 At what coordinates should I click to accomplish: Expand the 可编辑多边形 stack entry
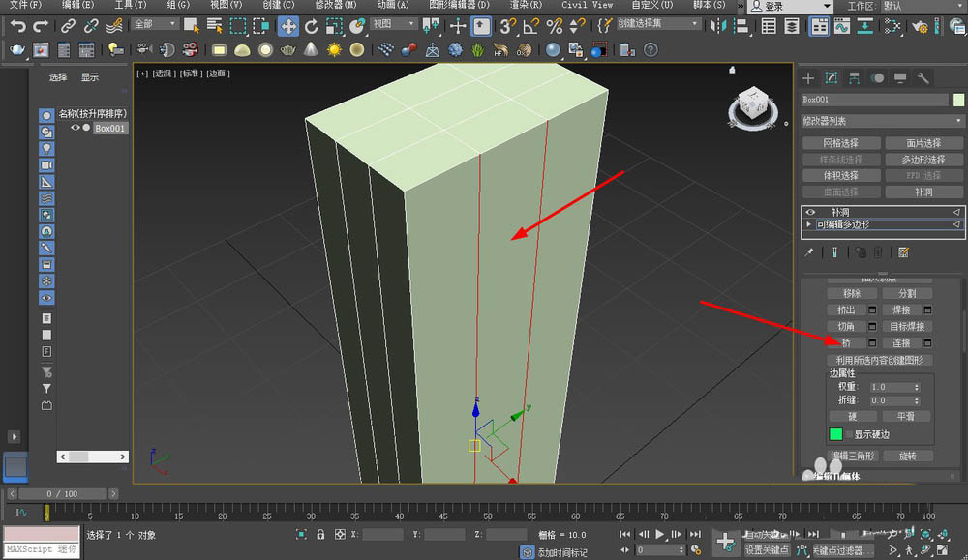[810, 224]
